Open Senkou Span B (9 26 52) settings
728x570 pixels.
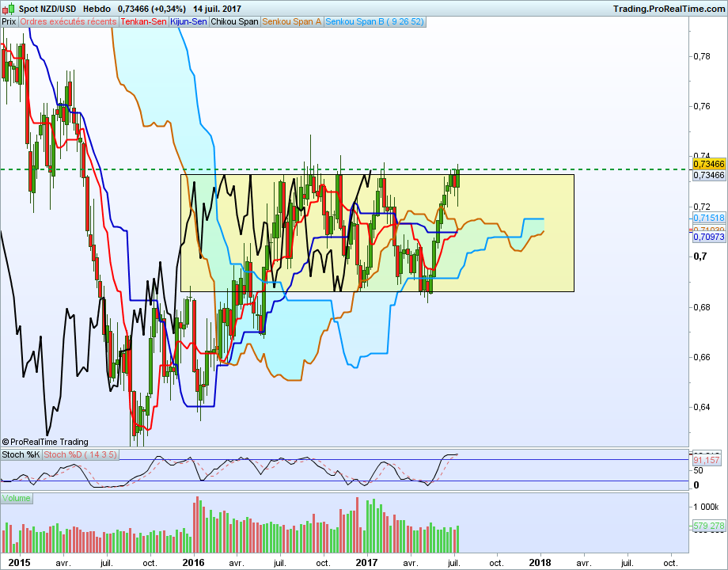click(374, 22)
